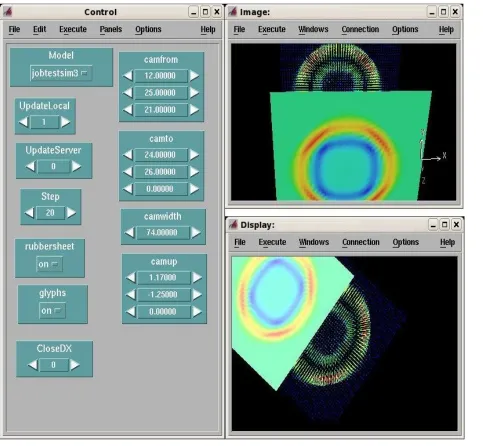Open File menu in Display window

point(240,242)
